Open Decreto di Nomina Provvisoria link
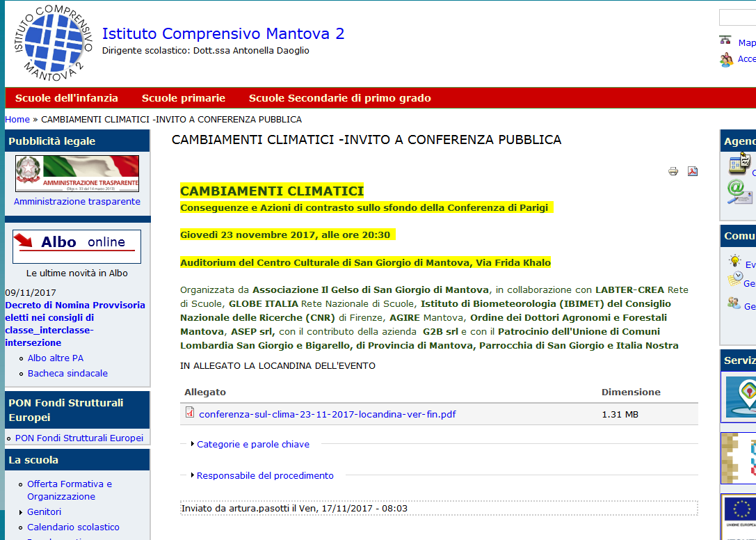The image size is (756, 540). (74, 324)
